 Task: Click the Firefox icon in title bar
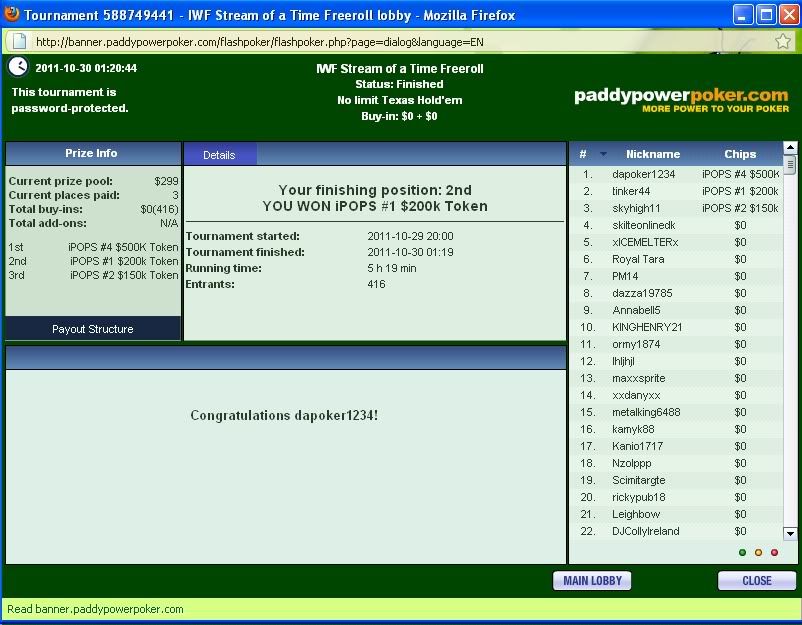pos(11,14)
